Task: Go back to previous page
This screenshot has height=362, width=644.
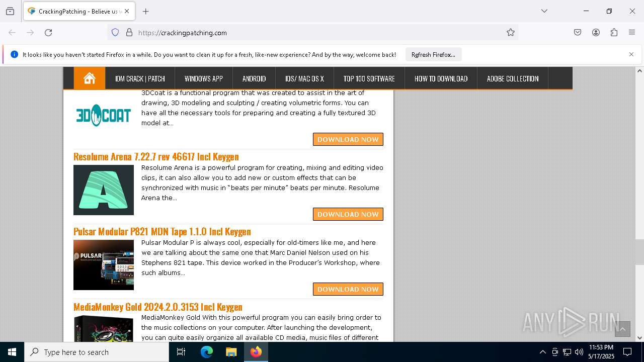Action: (x=12, y=32)
